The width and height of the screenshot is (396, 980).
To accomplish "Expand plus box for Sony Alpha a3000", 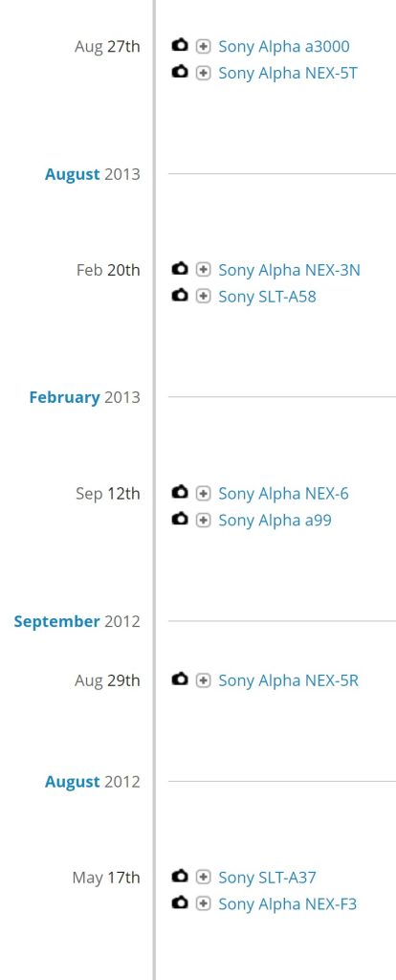I will pyautogui.click(x=203, y=46).
